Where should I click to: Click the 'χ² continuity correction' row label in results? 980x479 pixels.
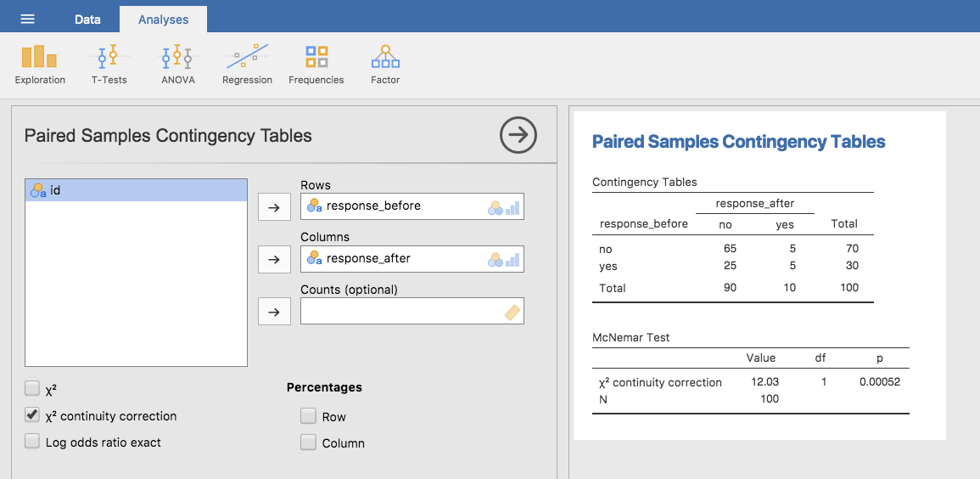[x=660, y=382]
